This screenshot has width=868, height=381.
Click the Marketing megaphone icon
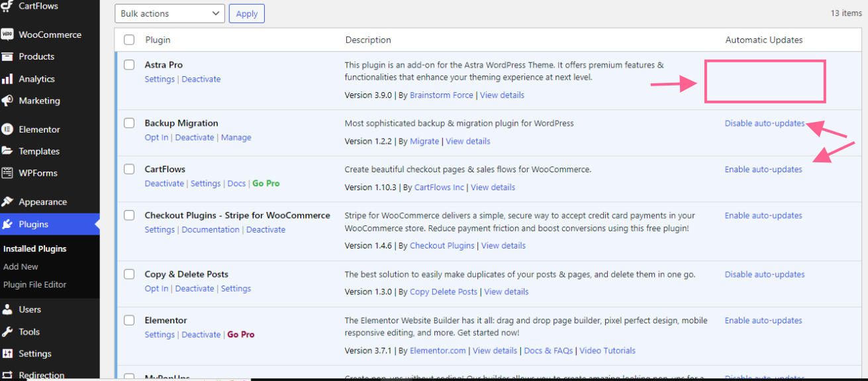[x=7, y=101]
